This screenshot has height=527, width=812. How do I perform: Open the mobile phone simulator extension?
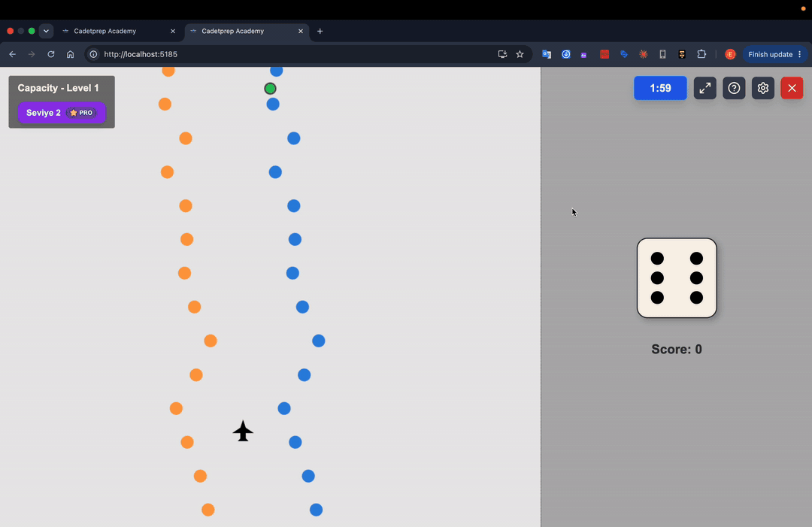(x=662, y=54)
